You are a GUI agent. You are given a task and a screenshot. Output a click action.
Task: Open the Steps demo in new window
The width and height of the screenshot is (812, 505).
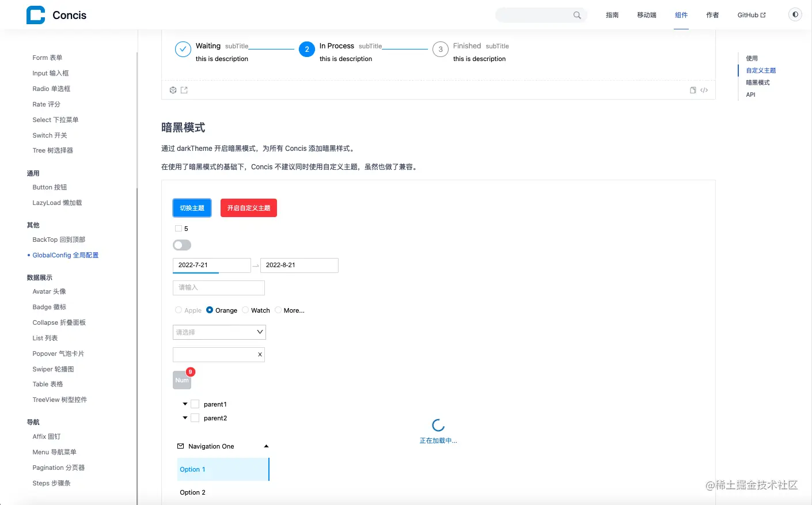(184, 90)
